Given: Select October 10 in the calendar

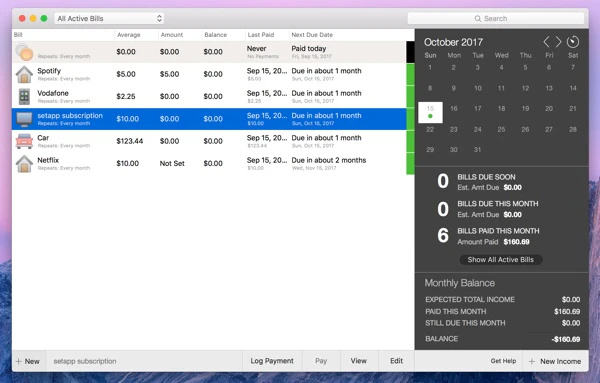Looking at the screenshot, I should (x=478, y=88).
